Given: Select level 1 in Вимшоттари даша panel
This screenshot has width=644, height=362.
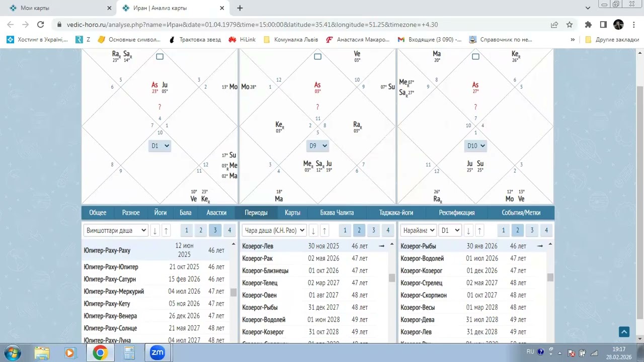Looking at the screenshot, I should [186, 230].
